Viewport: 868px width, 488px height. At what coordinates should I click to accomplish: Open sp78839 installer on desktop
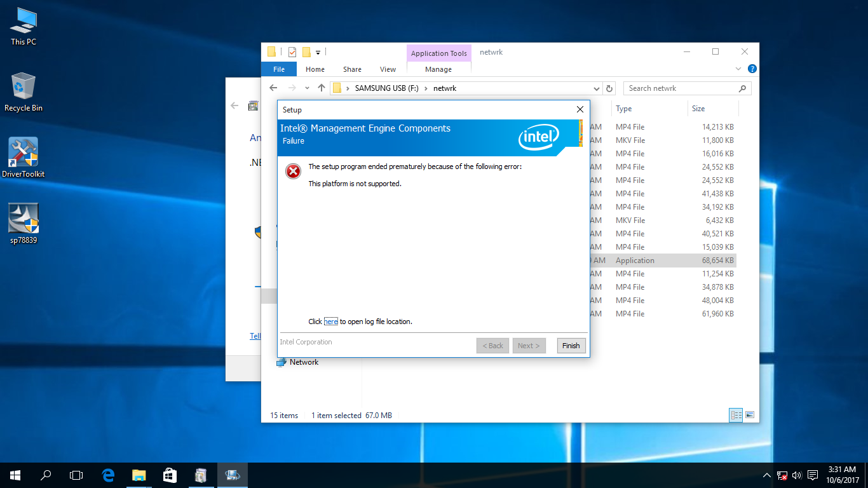(x=24, y=224)
